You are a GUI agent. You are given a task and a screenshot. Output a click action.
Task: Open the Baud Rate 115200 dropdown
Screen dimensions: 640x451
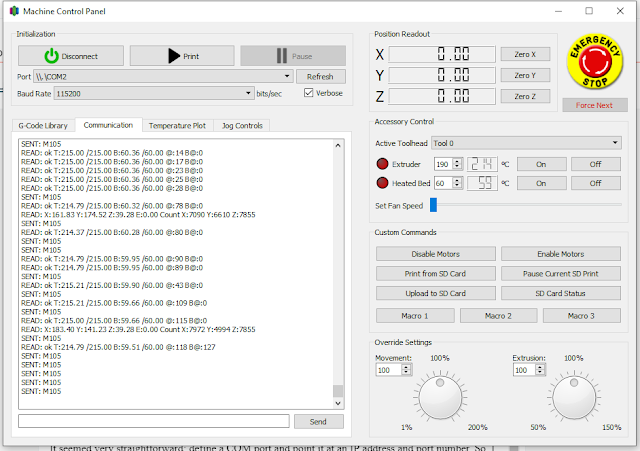point(154,93)
